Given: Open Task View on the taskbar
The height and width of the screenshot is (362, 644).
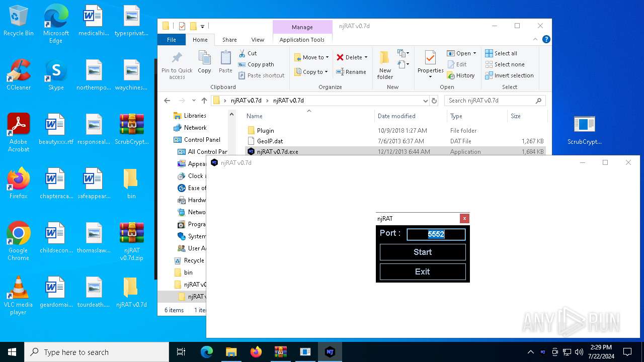Looking at the screenshot, I should pos(181,352).
